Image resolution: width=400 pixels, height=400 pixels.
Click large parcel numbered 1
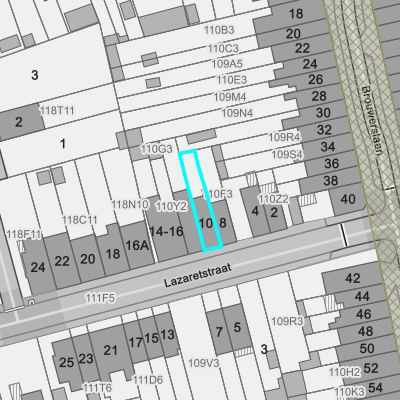pyautogui.click(x=63, y=144)
